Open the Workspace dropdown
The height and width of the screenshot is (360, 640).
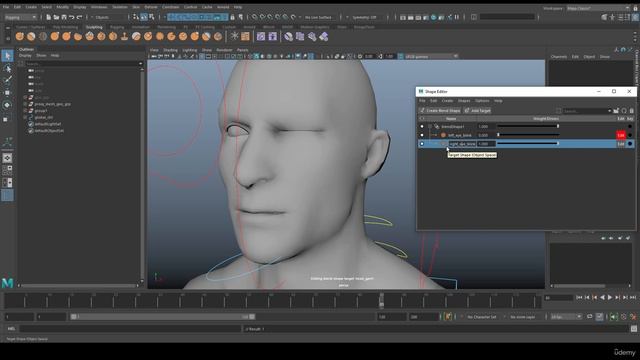click(598, 8)
